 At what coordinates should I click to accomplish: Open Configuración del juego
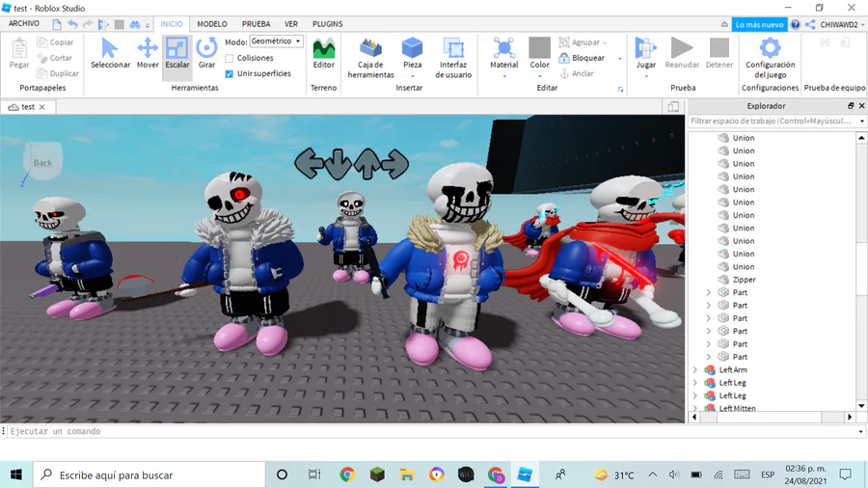[x=770, y=58]
